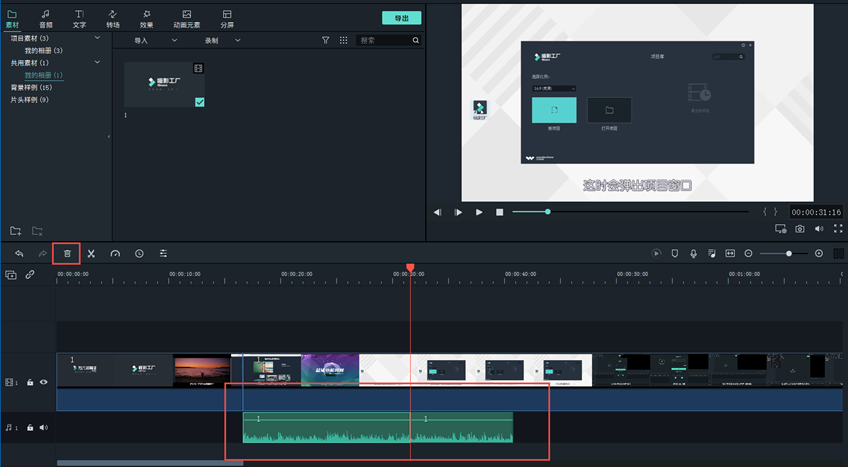Click the undo arrow in timeline toolbar
Viewport: 848px width, 467px height.
[x=19, y=254]
